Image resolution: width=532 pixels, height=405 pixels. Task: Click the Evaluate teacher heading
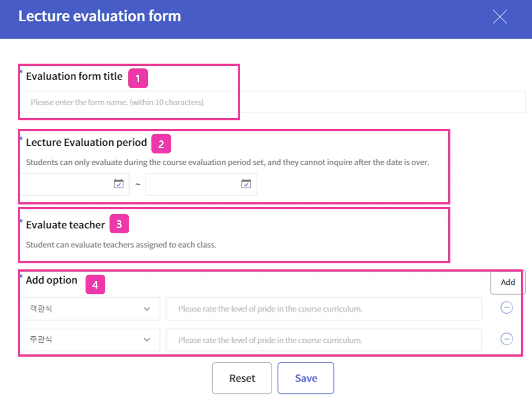point(65,225)
